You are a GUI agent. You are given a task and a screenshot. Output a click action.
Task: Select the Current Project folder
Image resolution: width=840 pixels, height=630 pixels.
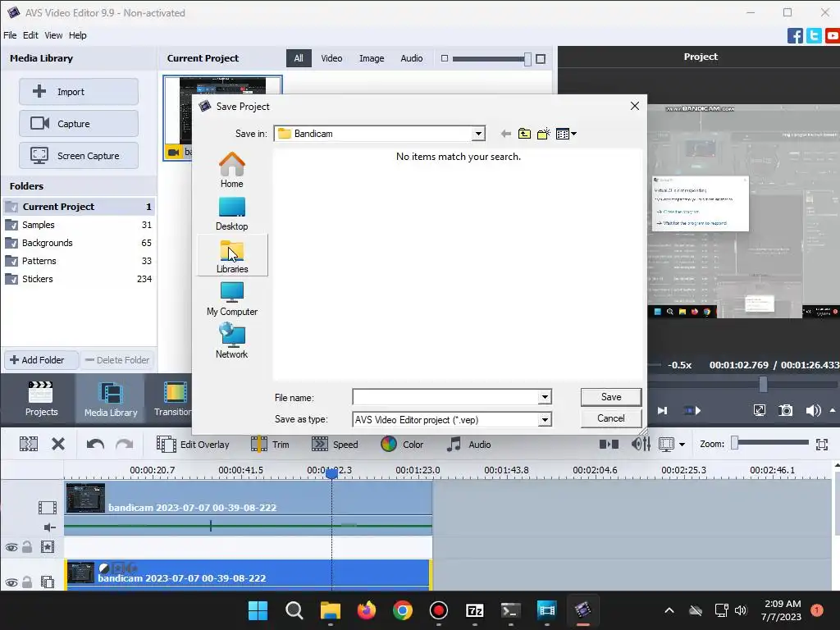coord(79,207)
